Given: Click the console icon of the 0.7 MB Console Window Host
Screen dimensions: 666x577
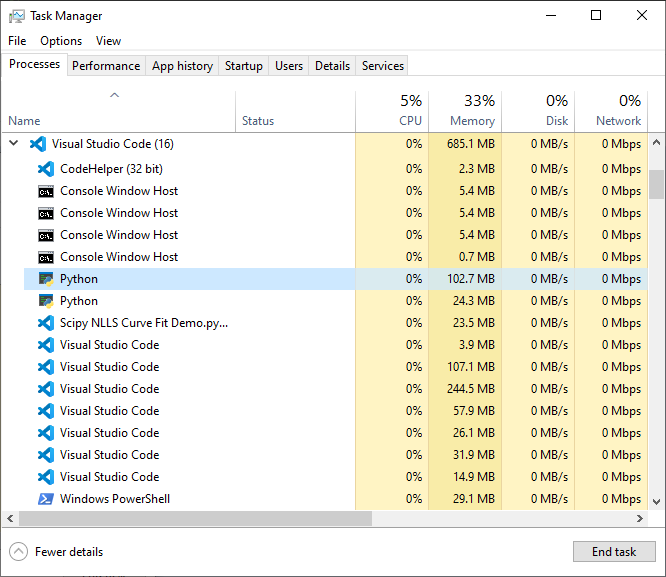Looking at the screenshot, I should (x=46, y=257).
